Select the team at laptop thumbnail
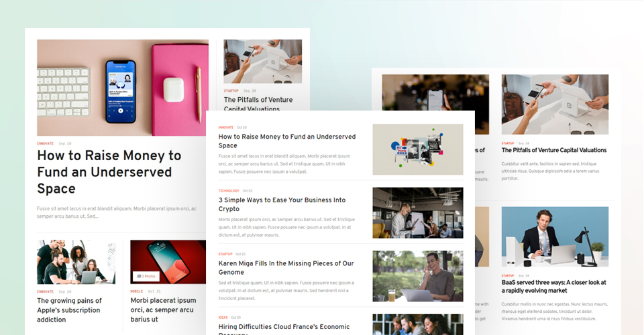The width and height of the screenshot is (644, 335). pyautogui.click(x=76, y=262)
